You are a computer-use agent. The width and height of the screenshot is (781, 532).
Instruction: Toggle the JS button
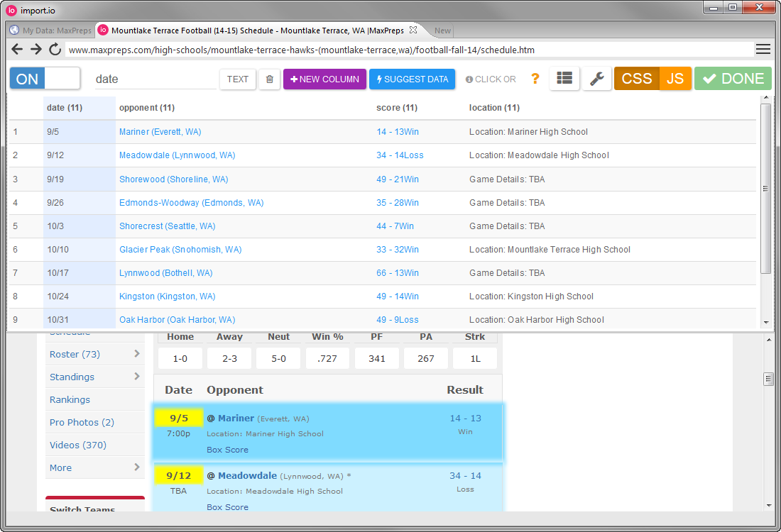click(675, 79)
